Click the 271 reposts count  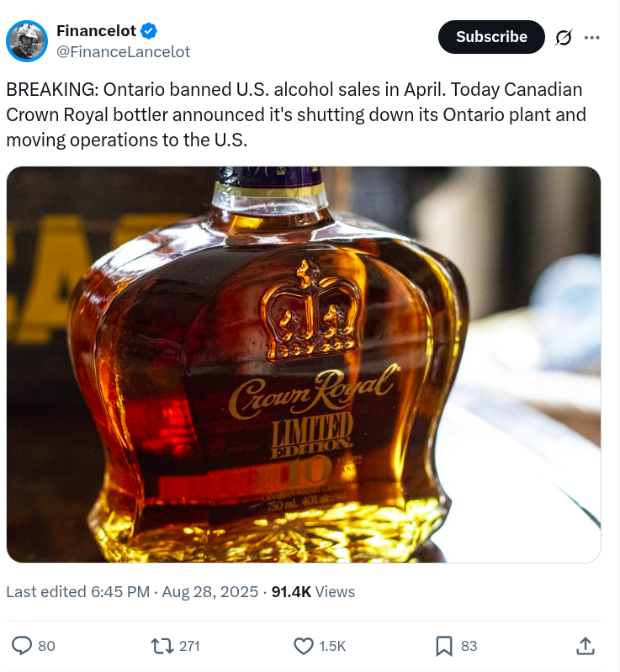(189, 645)
